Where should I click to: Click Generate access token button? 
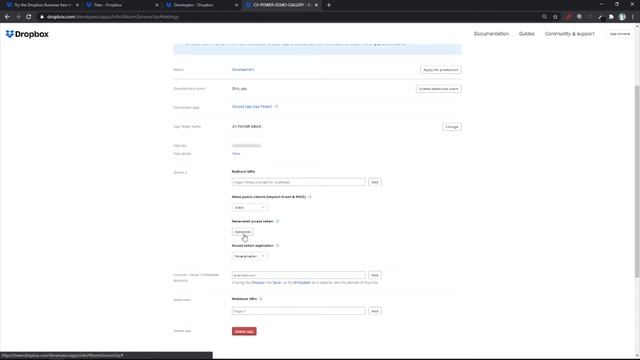pyautogui.click(x=242, y=232)
